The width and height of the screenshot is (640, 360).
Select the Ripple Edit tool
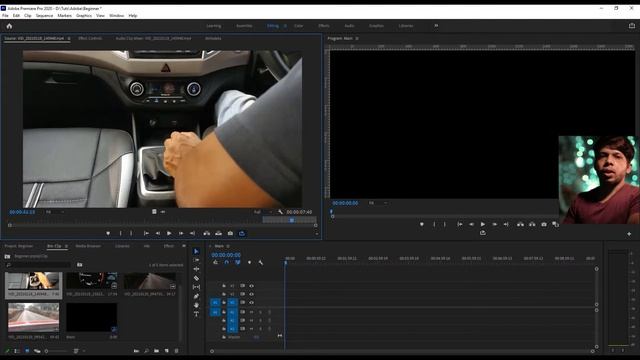click(196, 269)
